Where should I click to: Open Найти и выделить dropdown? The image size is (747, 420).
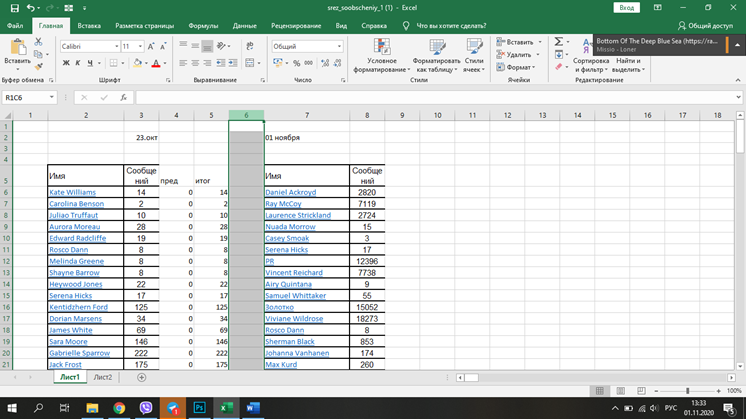click(628, 65)
